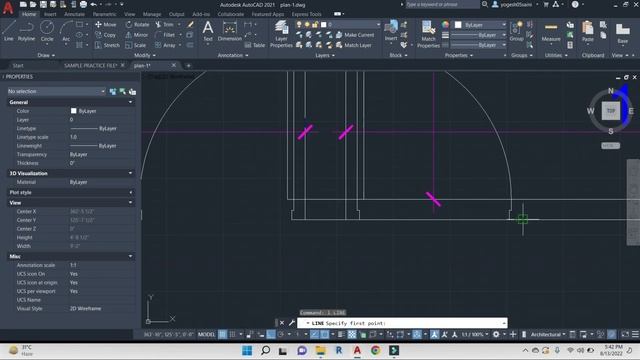Screen dimensions: 640x360
Task: Open the Insert ribbon tab
Action: [x=50, y=14]
